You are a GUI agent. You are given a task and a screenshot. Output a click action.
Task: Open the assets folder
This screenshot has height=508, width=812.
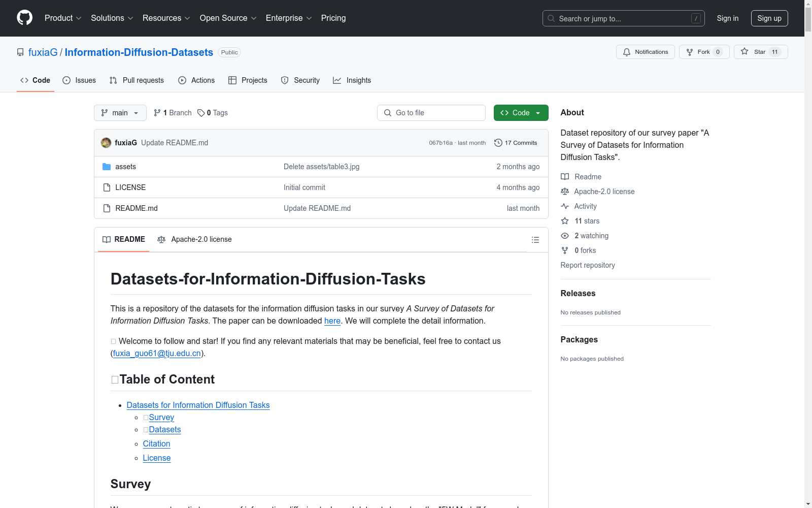(125, 167)
